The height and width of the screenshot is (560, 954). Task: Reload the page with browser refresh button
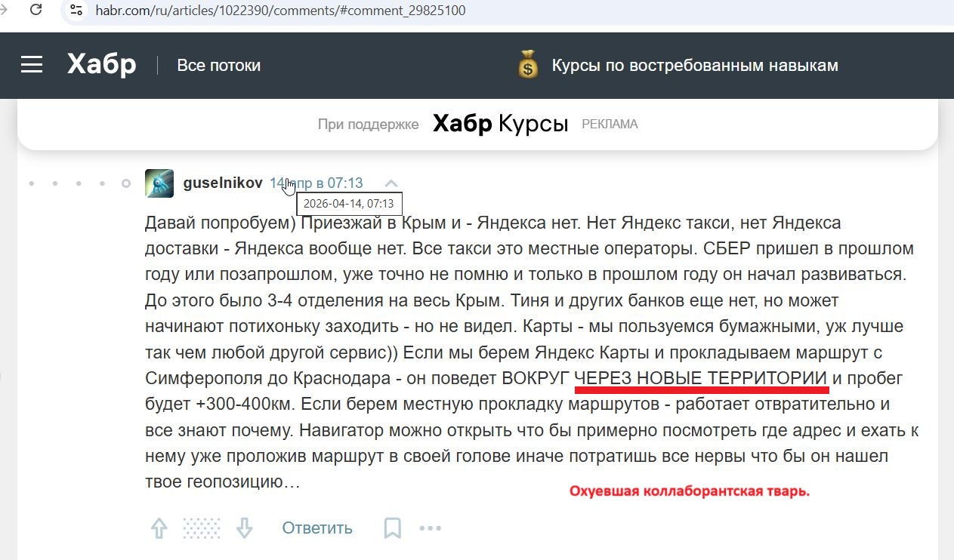pos(35,10)
